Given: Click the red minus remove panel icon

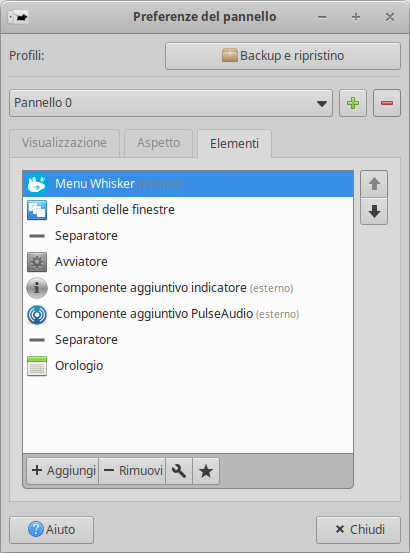Looking at the screenshot, I should (387, 103).
